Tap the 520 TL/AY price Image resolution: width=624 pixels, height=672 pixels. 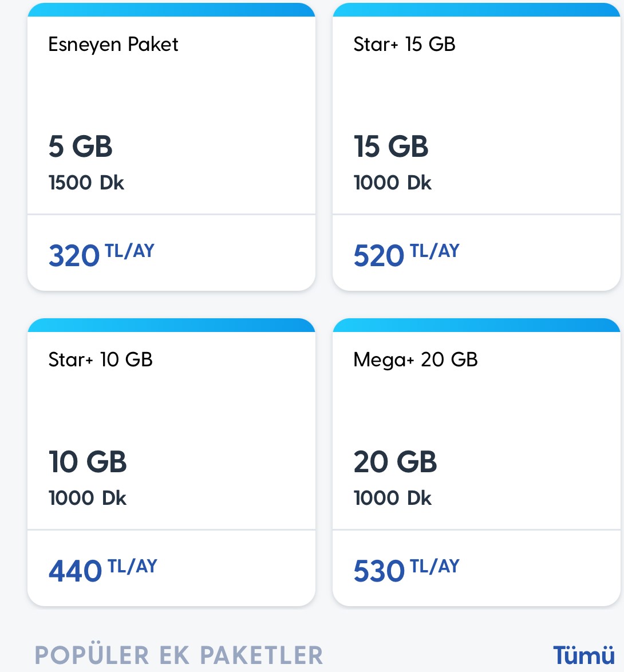click(406, 255)
